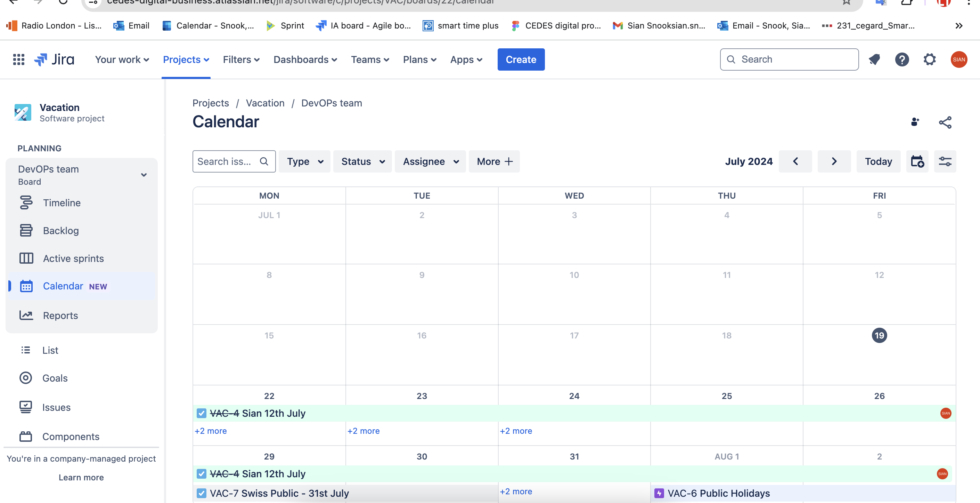Click the SIAN avatar on July 26 event
Screen dimensions: 980x503
click(945, 413)
